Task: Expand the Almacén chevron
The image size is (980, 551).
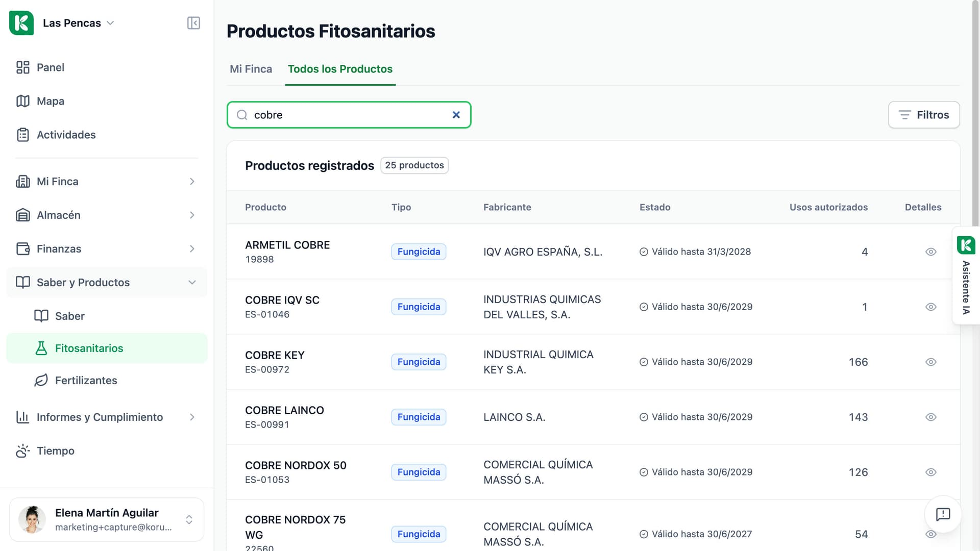Action: 192,215
